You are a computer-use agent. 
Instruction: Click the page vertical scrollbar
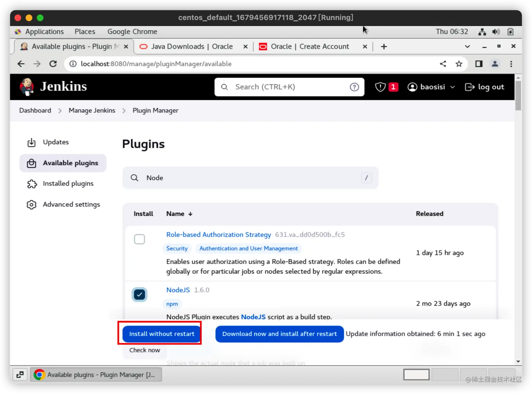(x=518, y=96)
